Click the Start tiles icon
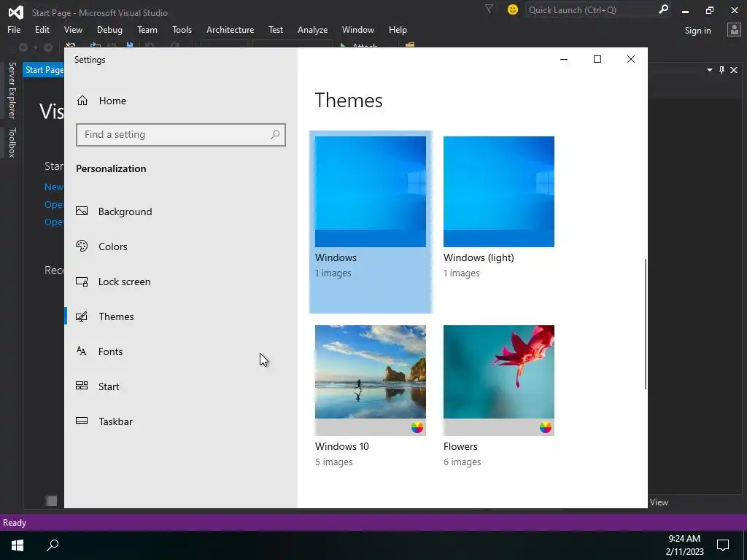 click(82, 386)
